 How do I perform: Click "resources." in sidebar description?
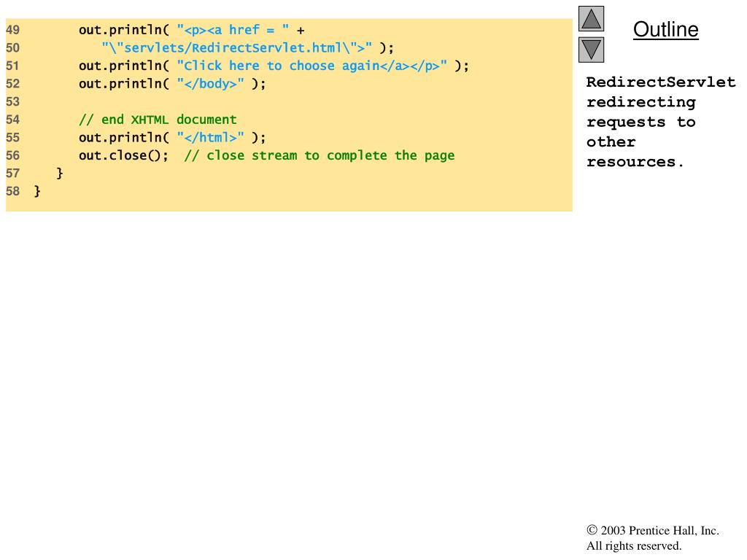tap(635, 162)
